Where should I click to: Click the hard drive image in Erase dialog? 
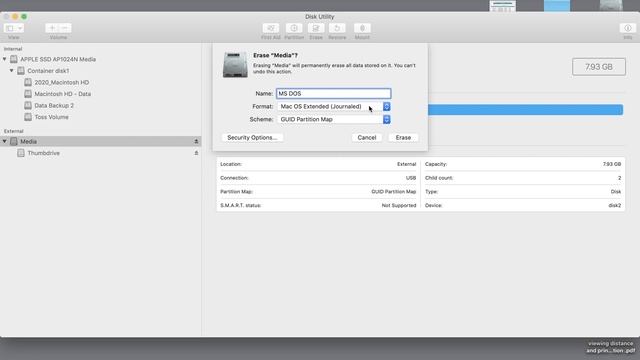tap(235, 65)
